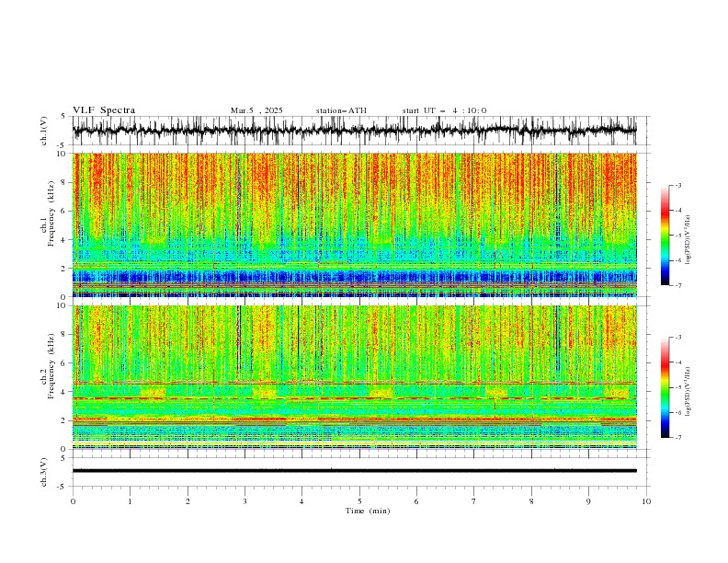Click the ch.1 colorbar "-6" scale value
The height and width of the screenshot is (563, 728).
[678, 260]
